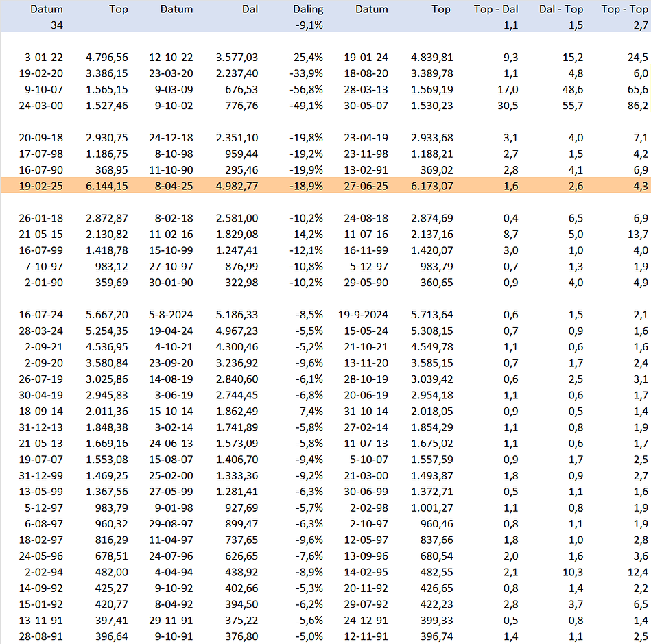This screenshot has width=651, height=644.
Task: Select the date cell 19-02-20
Action: pos(40,73)
